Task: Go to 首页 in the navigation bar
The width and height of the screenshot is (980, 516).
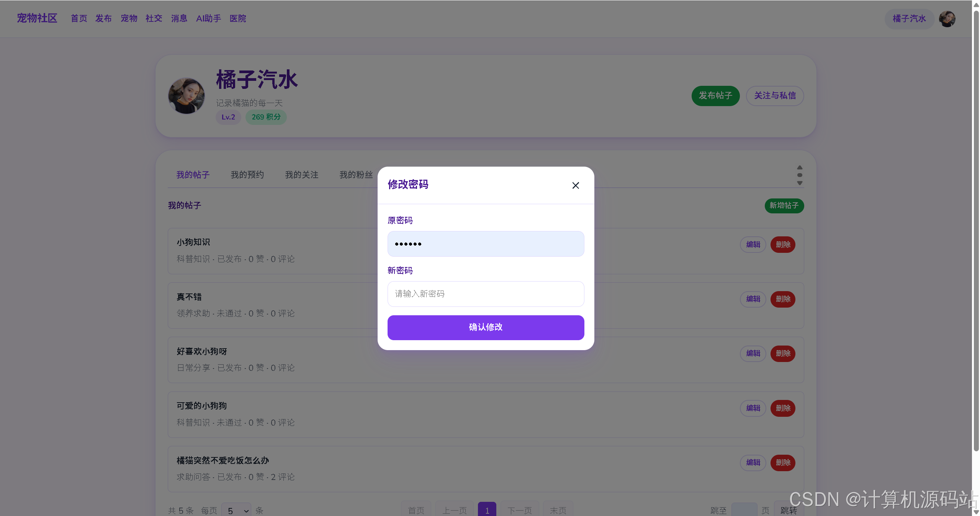Action: (79, 18)
